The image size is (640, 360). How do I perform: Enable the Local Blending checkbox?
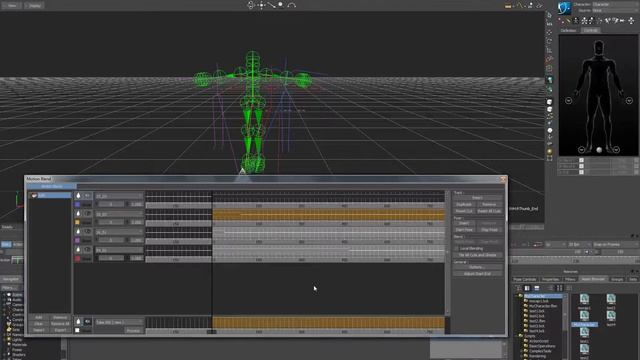pos(456,248)
